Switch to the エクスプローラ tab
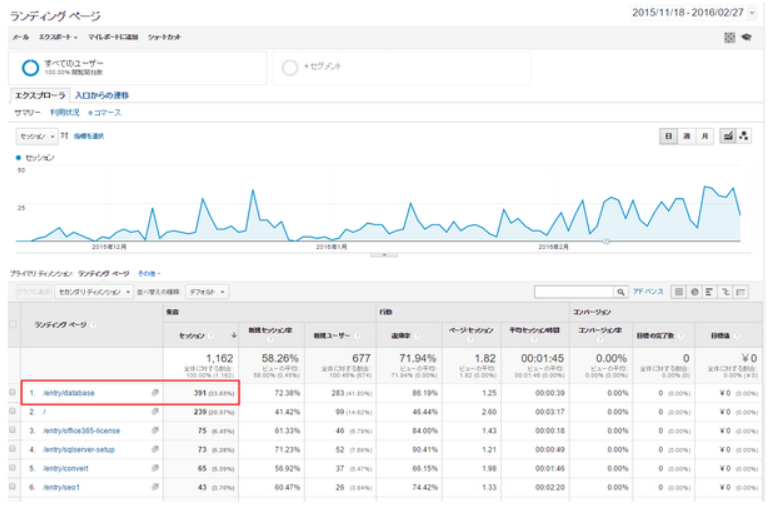 (40, 95)
